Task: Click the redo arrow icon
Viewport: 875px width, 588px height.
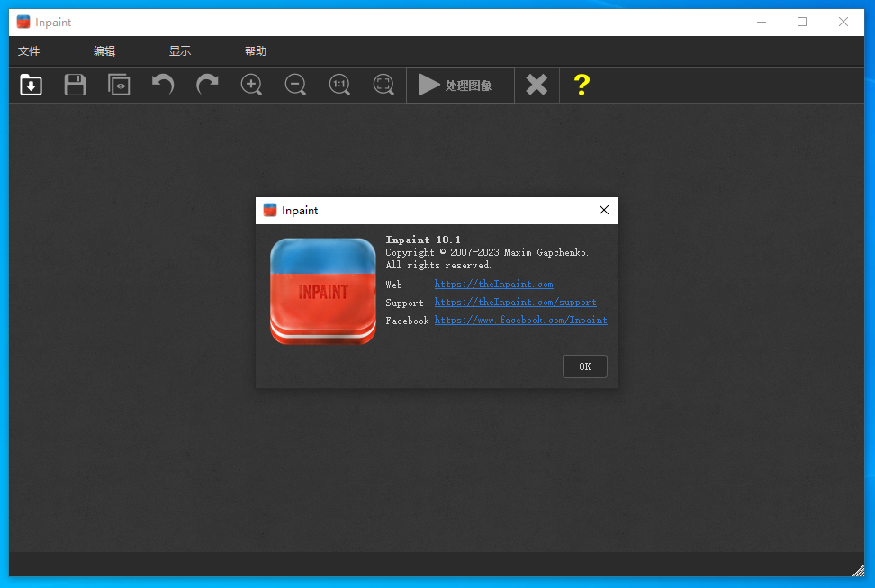Action: [x=207, y=85]
